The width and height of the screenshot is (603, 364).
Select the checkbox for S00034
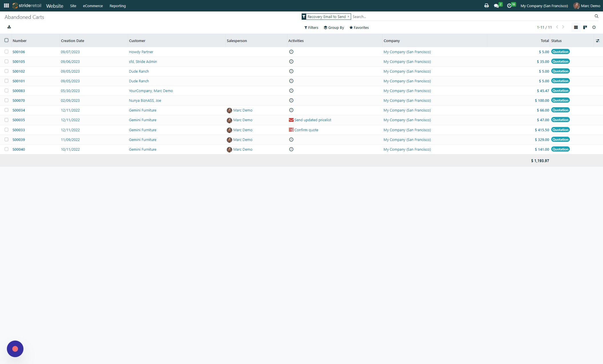pos(6,110)
